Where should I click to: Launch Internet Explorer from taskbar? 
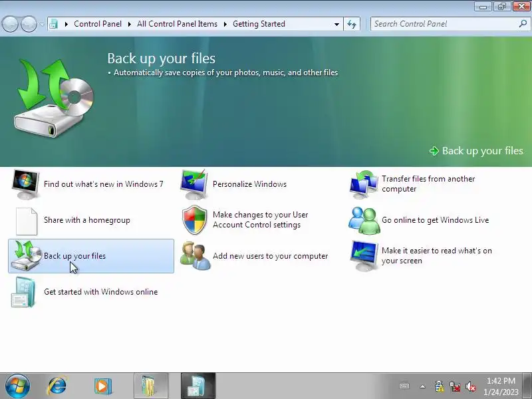[57, 386]
